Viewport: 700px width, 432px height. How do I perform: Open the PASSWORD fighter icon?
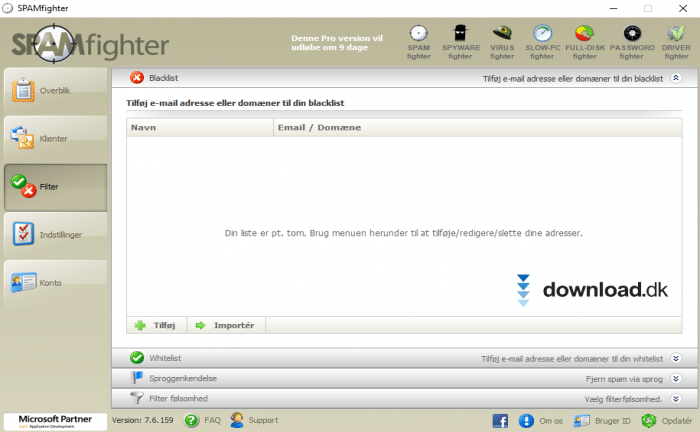631,39
